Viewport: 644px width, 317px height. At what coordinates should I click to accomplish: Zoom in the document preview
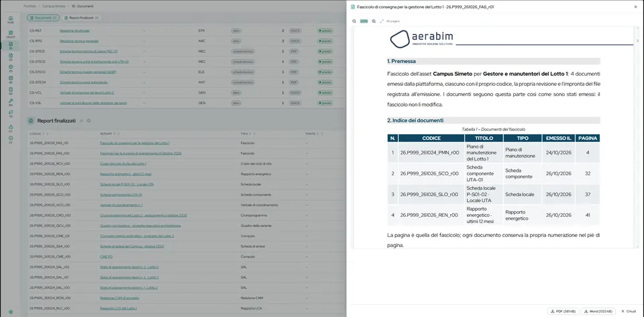coord(374,21)
